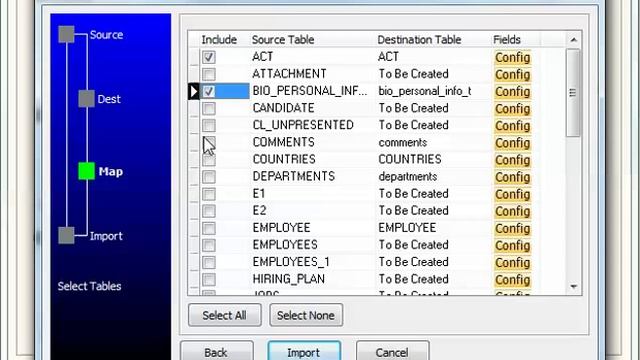The height and width of the screenshot is (360, 640).
Task: Open Config for the HIRING_PLAN table
Action: (513, 280)
